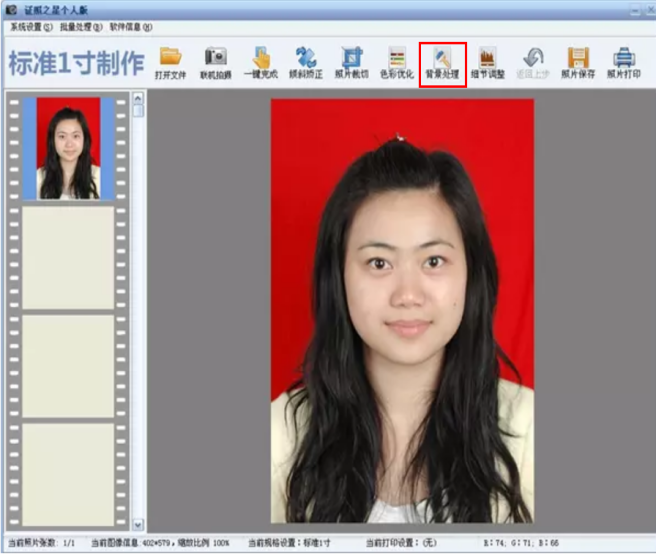Select the 倾斜矫正 tilt correction tool
This screenshot has width=657, height=554.
click(306, 63)
